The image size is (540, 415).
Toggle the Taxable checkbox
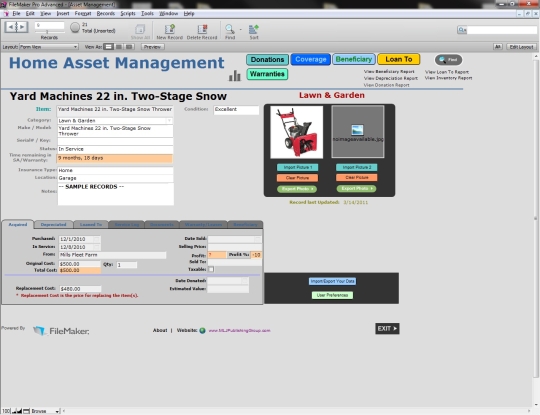211,269
